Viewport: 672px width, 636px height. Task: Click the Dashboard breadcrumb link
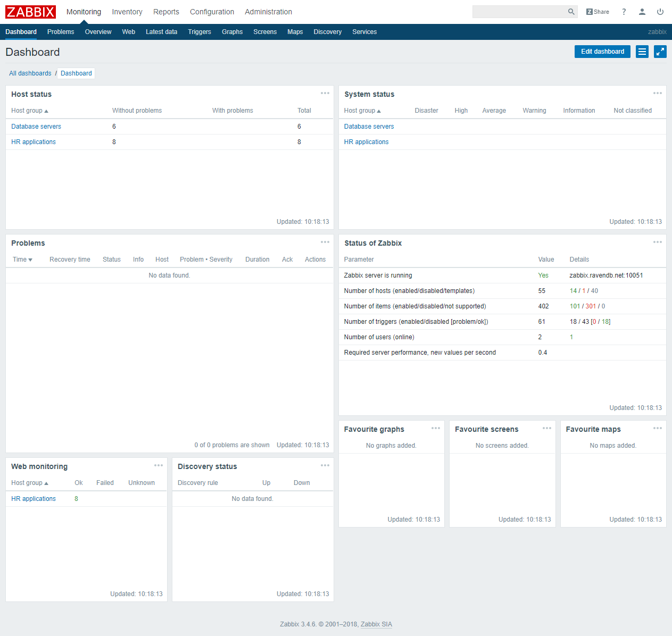(76, 73)
